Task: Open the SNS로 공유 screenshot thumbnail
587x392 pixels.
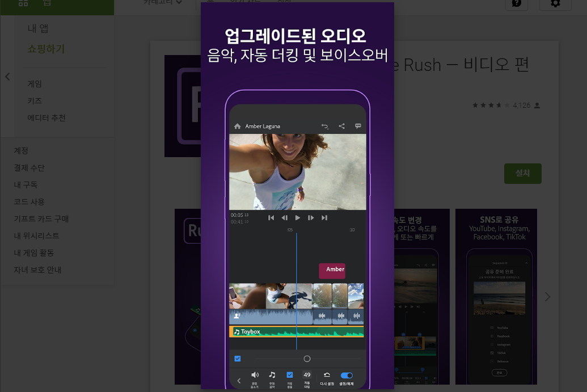Action: click(496, 297)
